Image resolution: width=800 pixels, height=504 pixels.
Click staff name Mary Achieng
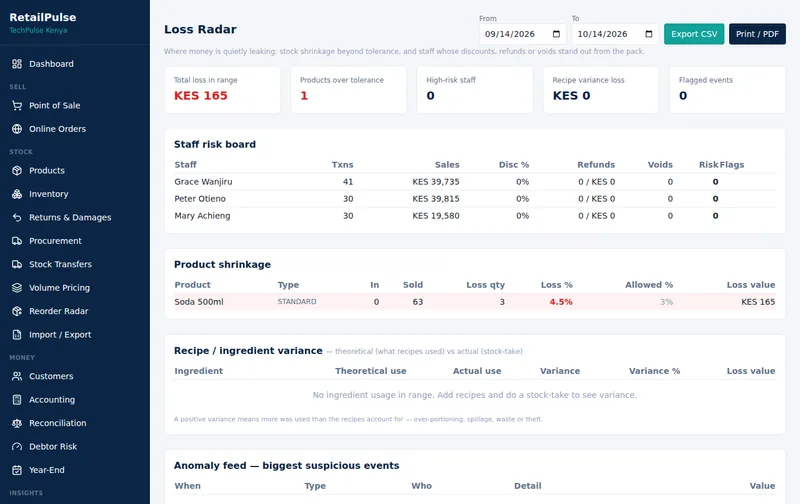(x=202, y=216)
